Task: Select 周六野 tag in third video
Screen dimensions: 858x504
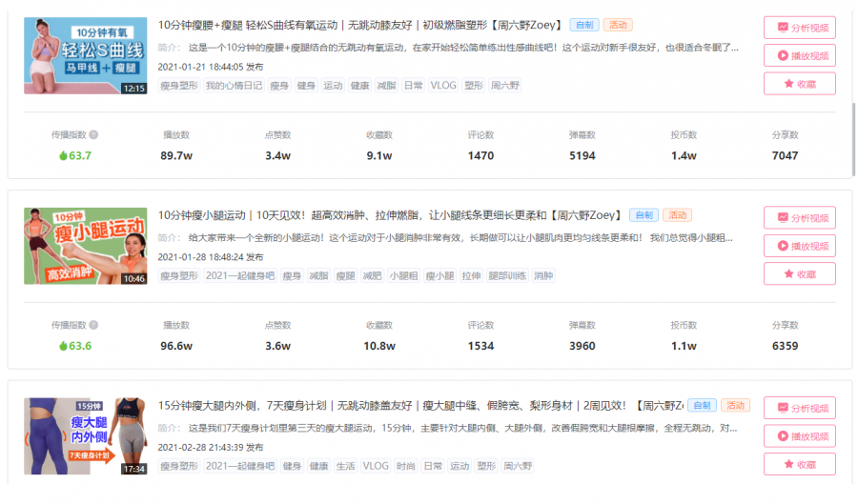Action: [518, 466]
